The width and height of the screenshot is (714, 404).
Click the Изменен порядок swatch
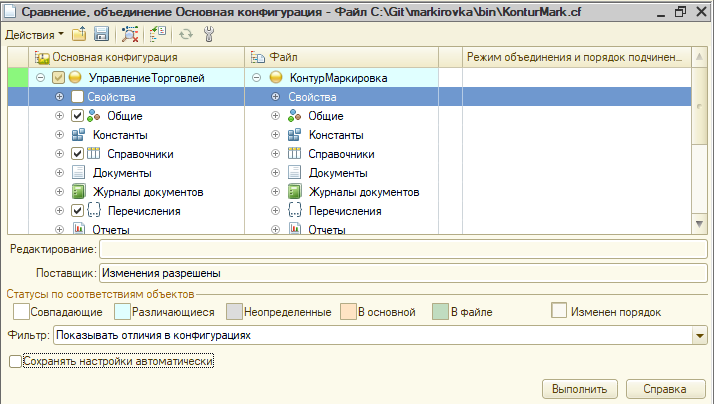[559, 310]
